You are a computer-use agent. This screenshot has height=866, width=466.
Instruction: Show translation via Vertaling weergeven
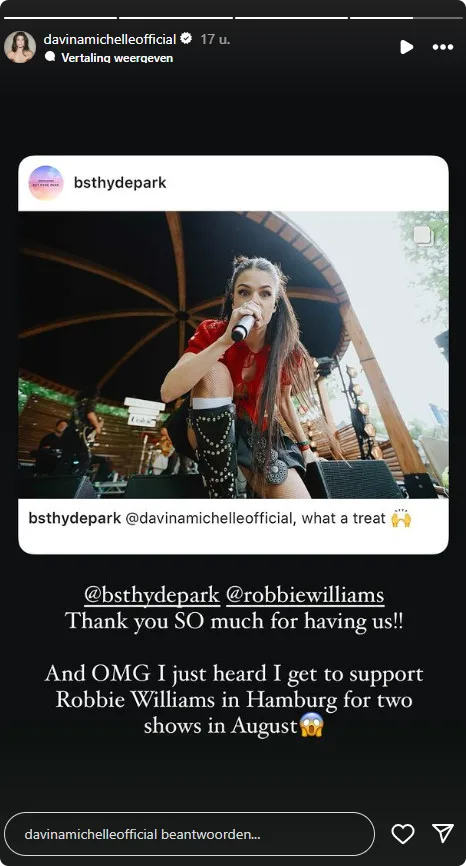[117, 57]
